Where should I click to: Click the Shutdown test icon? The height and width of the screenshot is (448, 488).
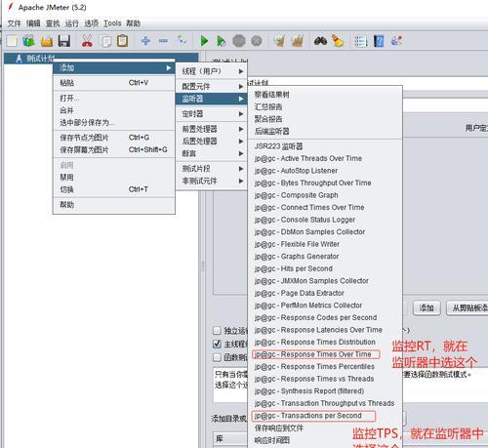(x=257, y=41)
